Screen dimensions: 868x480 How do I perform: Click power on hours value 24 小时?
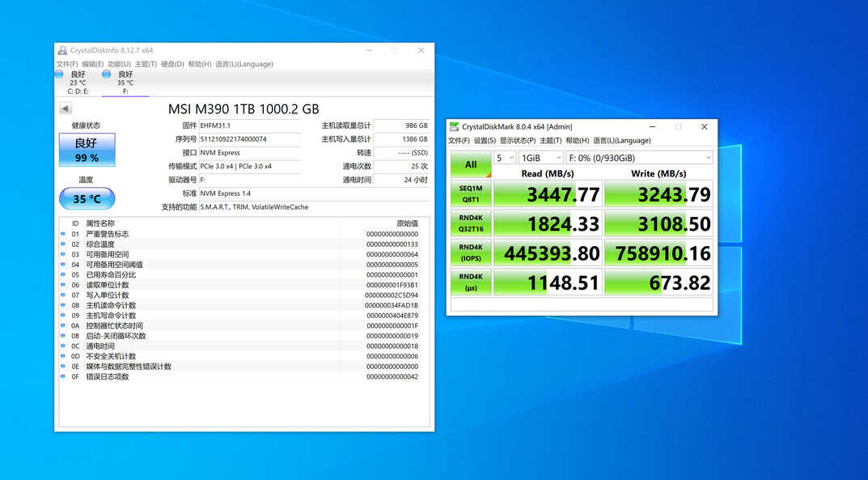pyautogui.click(x=401, y=180)
